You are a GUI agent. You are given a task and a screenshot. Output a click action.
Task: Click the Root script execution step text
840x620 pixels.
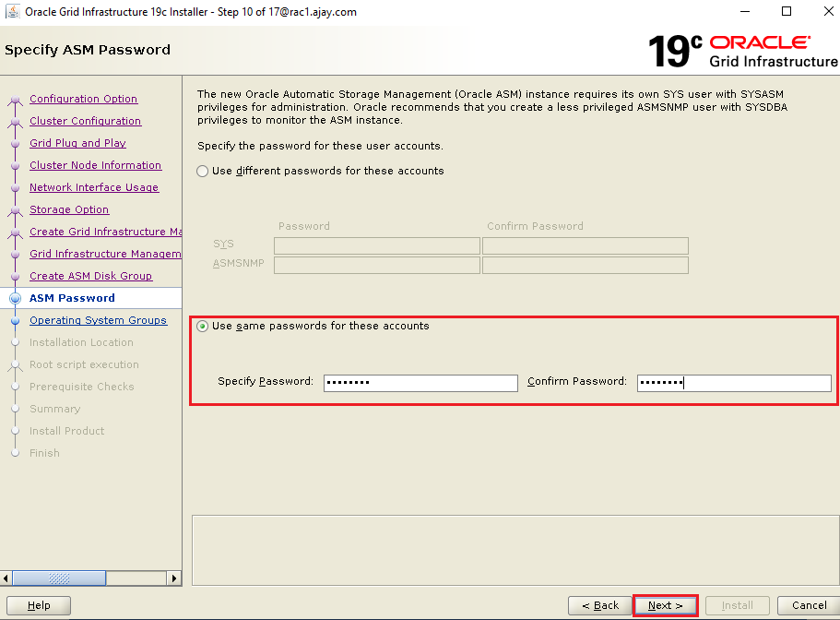[x=84, y=364]
